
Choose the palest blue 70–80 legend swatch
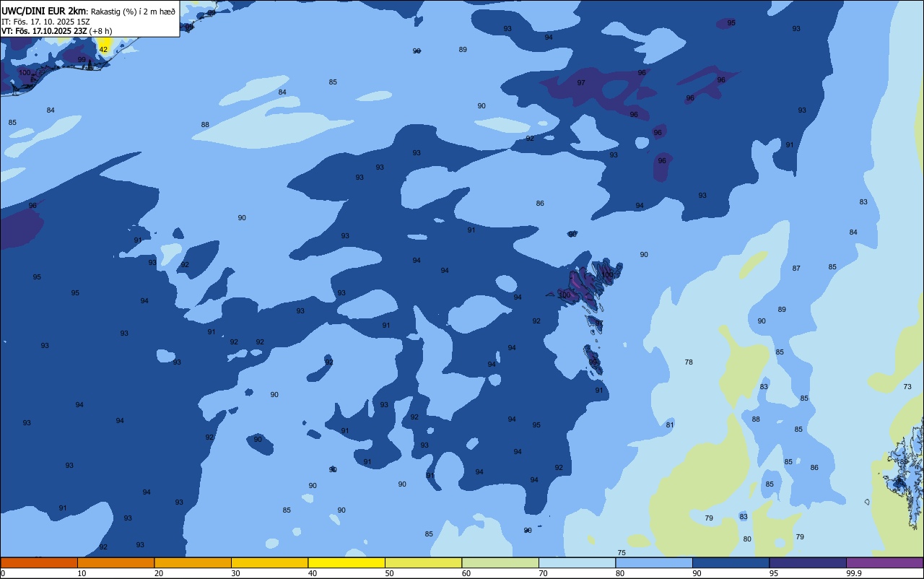(577, 562)
